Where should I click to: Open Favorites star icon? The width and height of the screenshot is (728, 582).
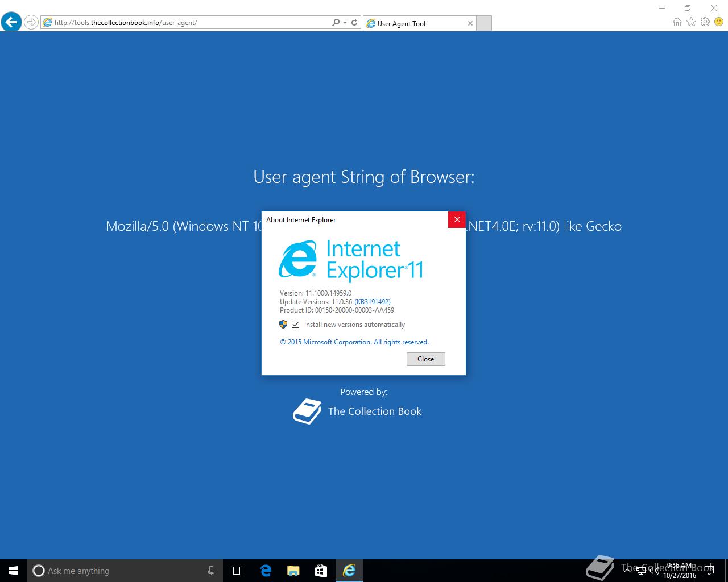(691, 22)
